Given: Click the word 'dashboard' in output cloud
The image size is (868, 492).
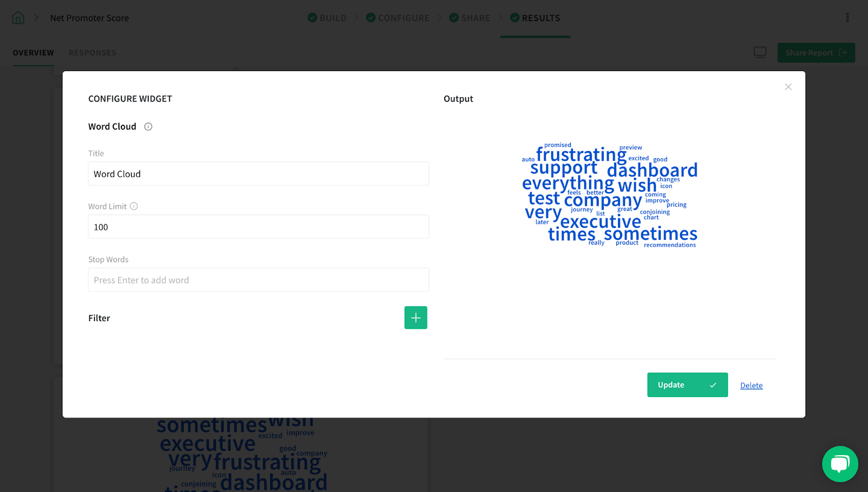Looking at the screenshot, I should tap(652, 170).
